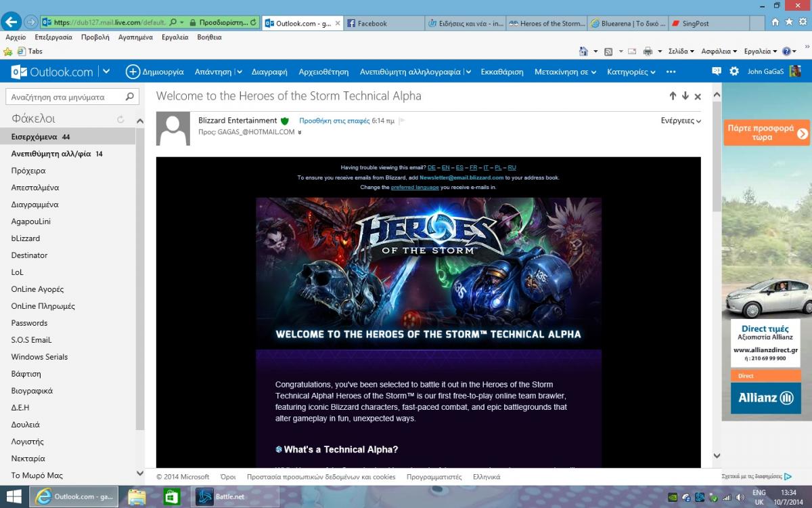812x508 pixels.
Task: Click the blue help question mark icon
Action: 786,51
